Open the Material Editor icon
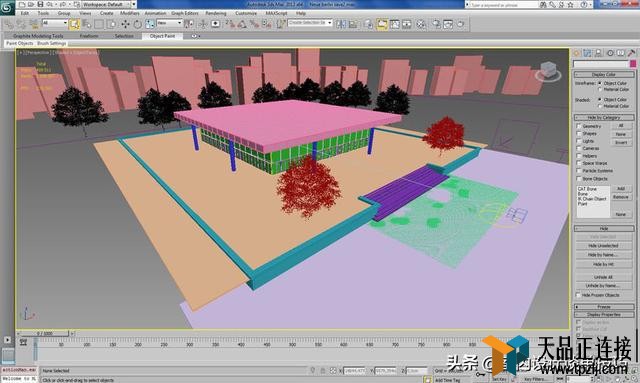 click(x=420, y=24)
